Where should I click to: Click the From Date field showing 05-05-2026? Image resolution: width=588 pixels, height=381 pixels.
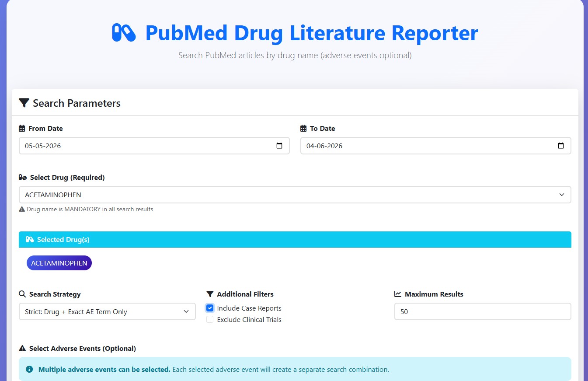154,146
